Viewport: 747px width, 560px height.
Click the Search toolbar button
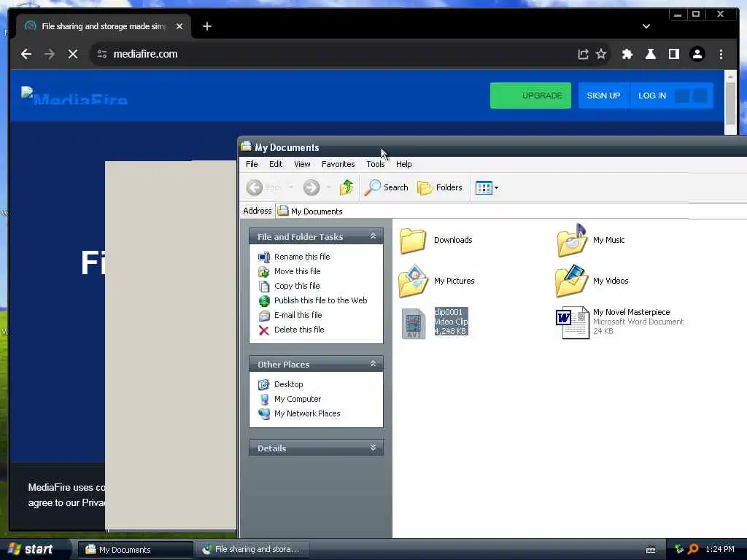tap(387, 187)
